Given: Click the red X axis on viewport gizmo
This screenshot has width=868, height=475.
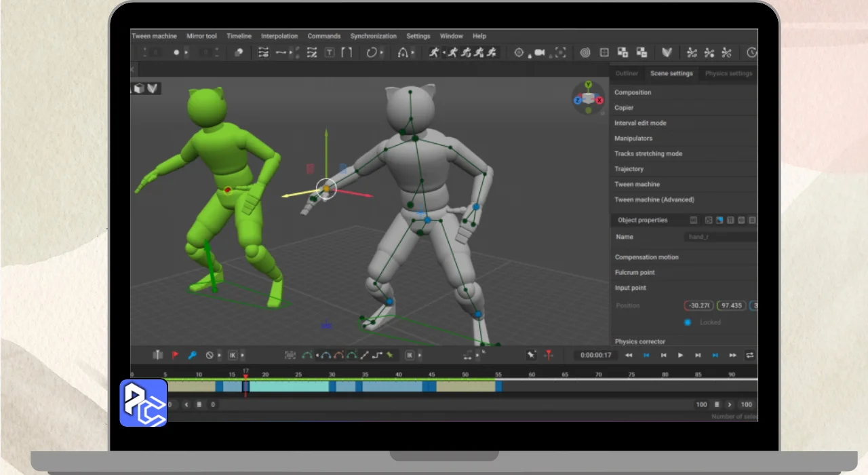Looking at the screenshot, I should coord(599,100).
